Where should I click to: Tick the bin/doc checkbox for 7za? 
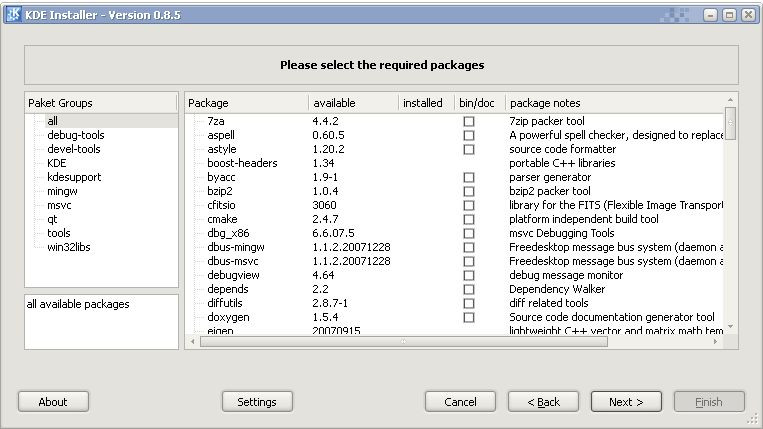469,121
